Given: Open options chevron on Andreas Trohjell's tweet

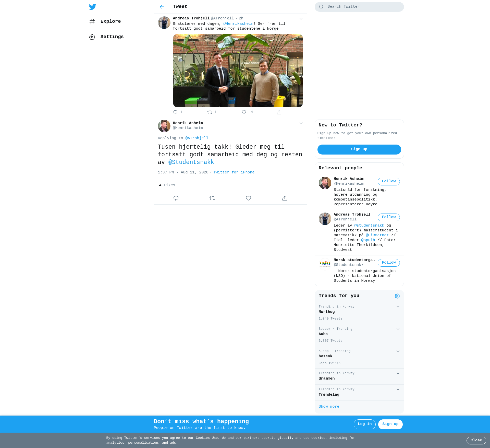Looking at the screenshot, I should point(301,19).
